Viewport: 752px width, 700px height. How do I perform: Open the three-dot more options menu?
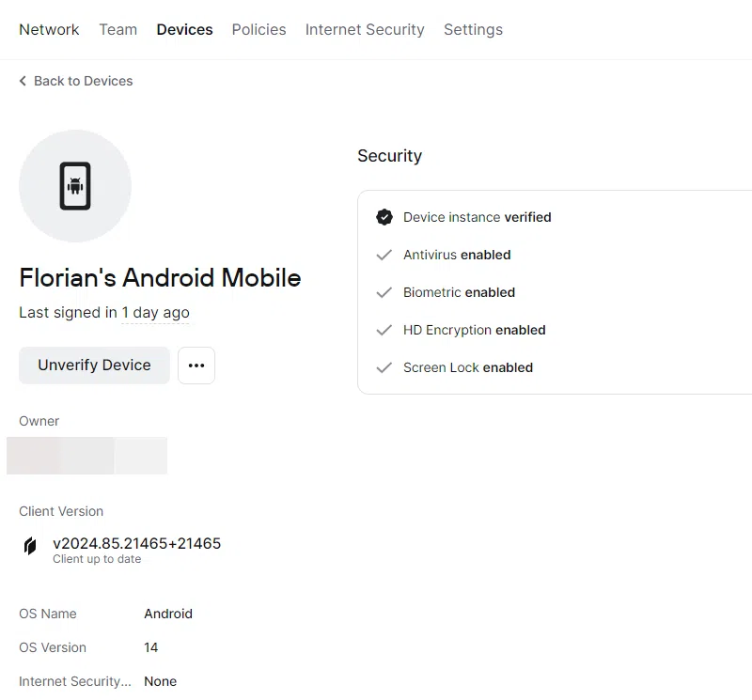pyautogui.click(x=196, y=366)
